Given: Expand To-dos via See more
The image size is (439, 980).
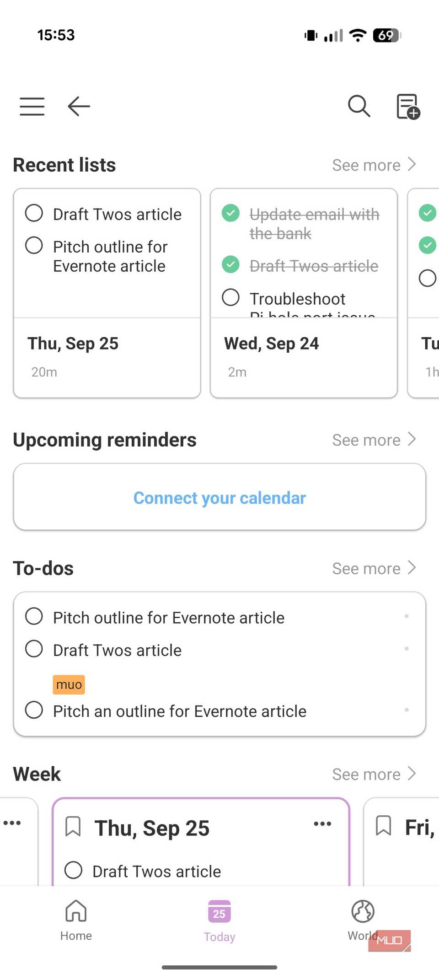Looking at the screenshot, I should coord(374,569).
